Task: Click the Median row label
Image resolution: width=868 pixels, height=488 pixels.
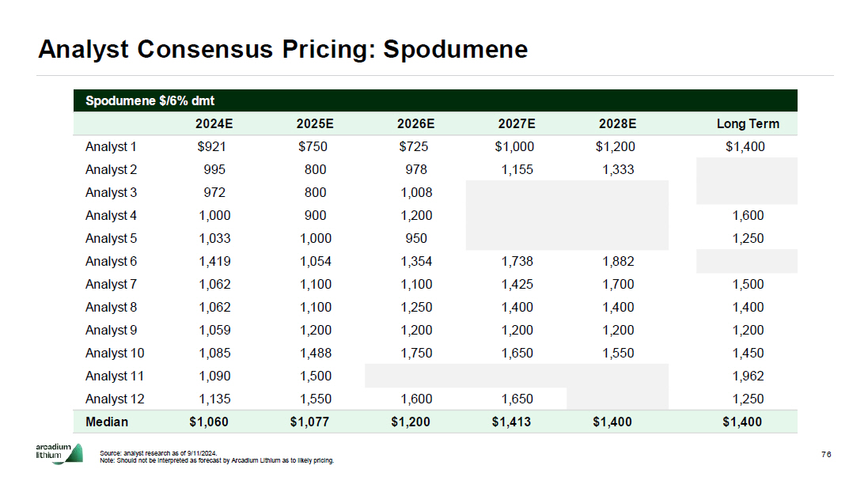Action: click(106, 422)
